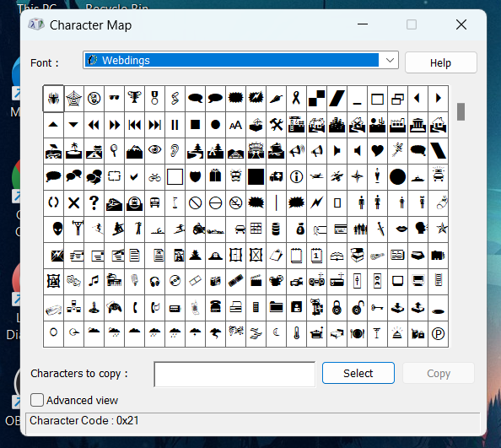Select the crescent moon glyph
501x448 pixels.
coord(276,334)
